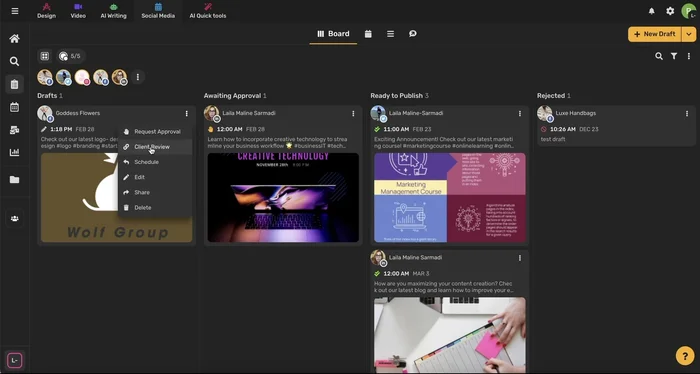The height and width of the screenshot is (374, 700).
Task: Switch to the comments view icon
Action: coord(413,34)
